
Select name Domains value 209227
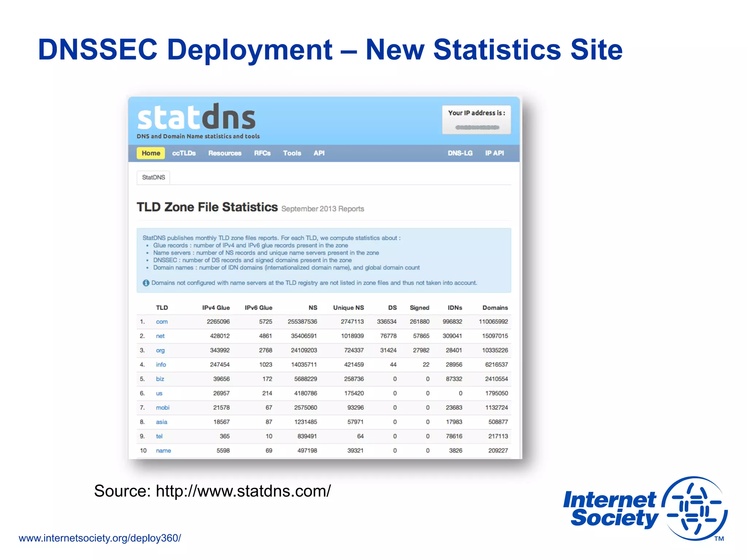[498, 451]
